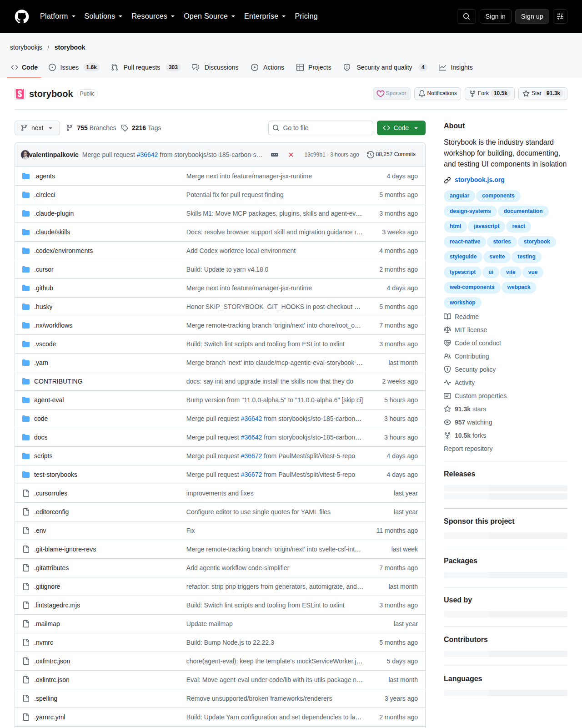Open the Projects tab
582x728 pixels.
point(314,67)
